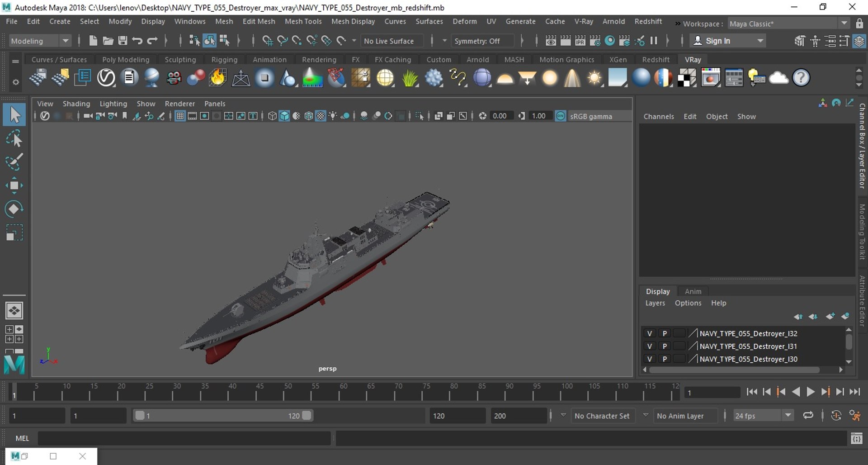The width and height of the screenshot is (868, 465).
Task: Click the light bulb V-Ray shelf icon
Action: [756, 78]
